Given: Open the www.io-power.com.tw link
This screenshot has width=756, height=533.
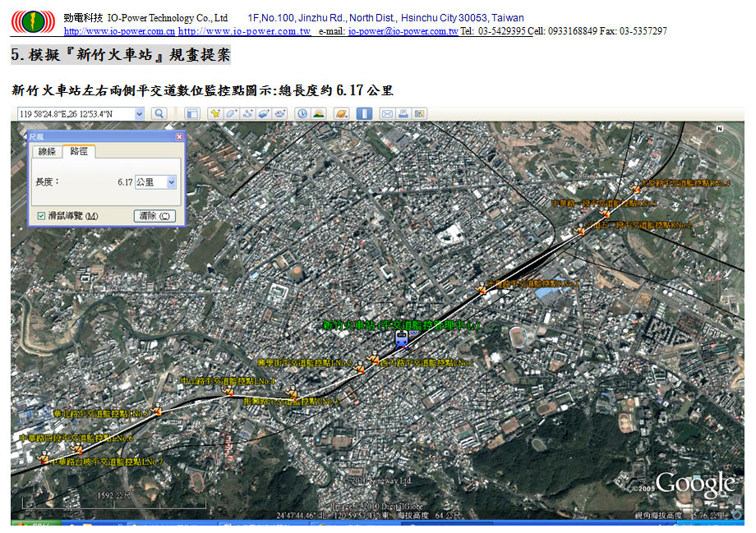Looking at the screenshot, I should point(244,31).
